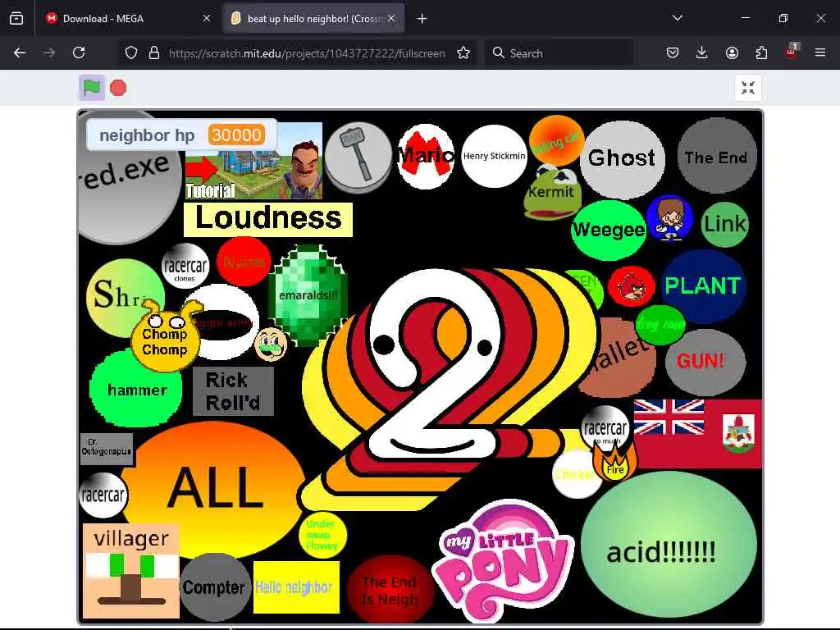Choose the Weegee green circle
This screenshot has height=630, width=840.
[x=609, y=230]
